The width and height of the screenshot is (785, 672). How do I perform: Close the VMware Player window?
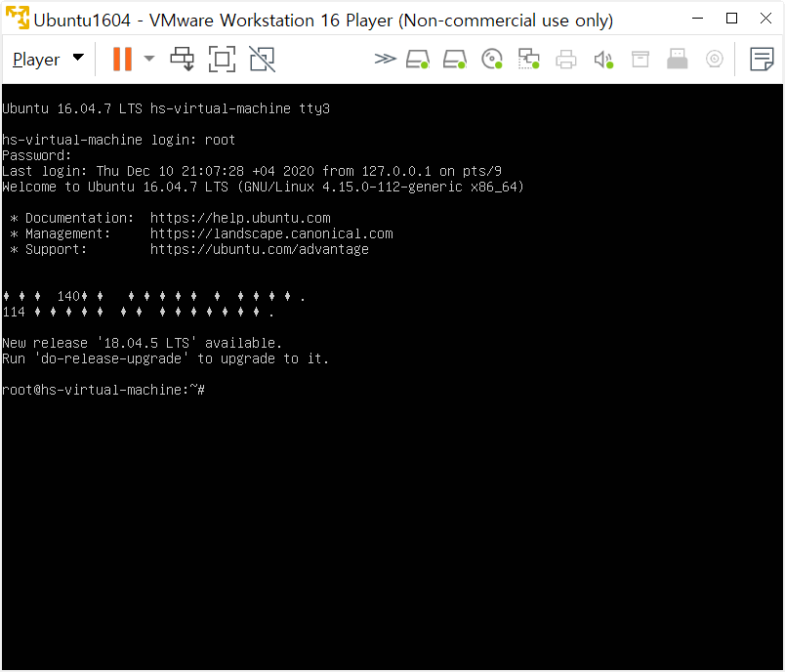coord(765,18)
